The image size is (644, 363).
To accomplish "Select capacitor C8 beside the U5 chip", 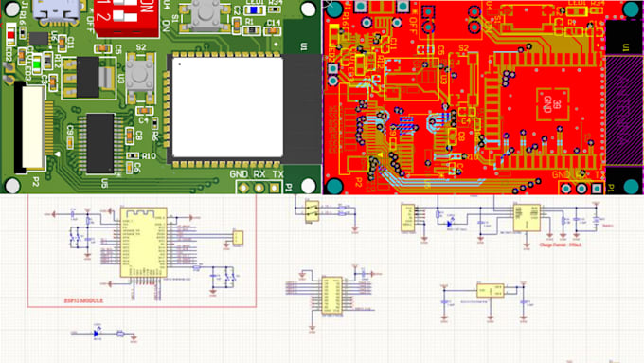I will (x=130, y=135).
